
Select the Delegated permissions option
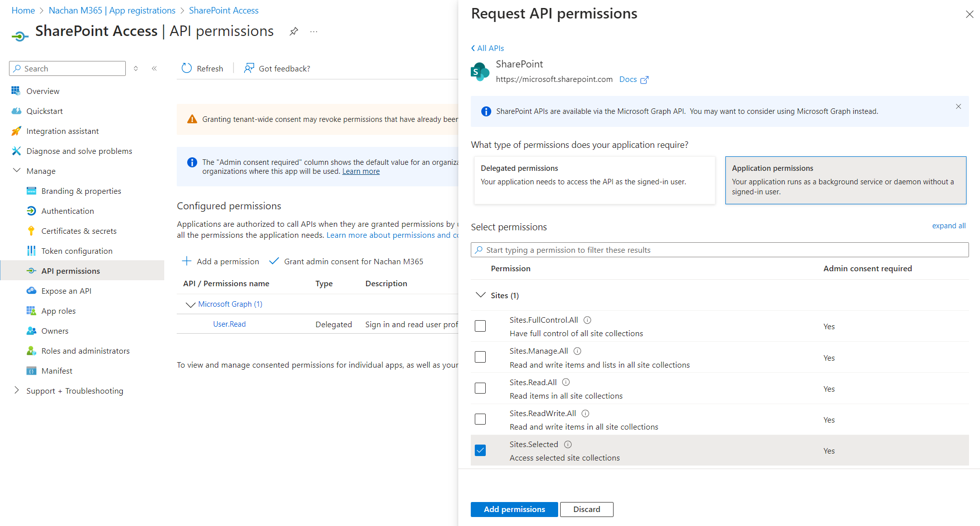coord(594,180)
